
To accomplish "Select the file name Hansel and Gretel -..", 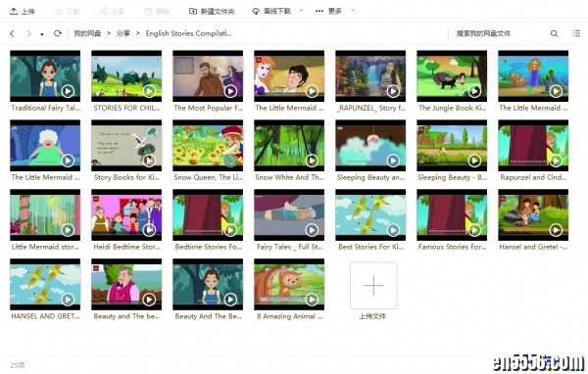I will (533, 247).
